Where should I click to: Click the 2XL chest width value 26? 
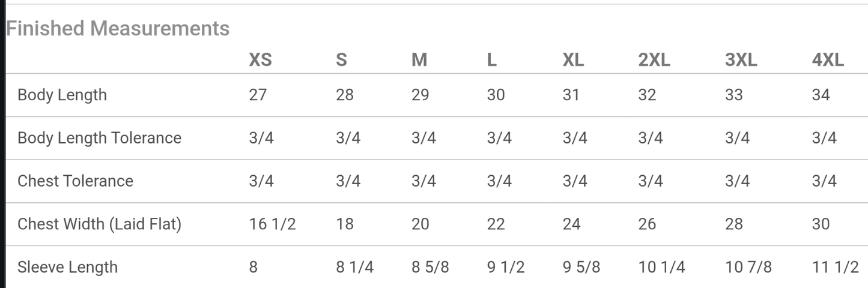(647, 224)
